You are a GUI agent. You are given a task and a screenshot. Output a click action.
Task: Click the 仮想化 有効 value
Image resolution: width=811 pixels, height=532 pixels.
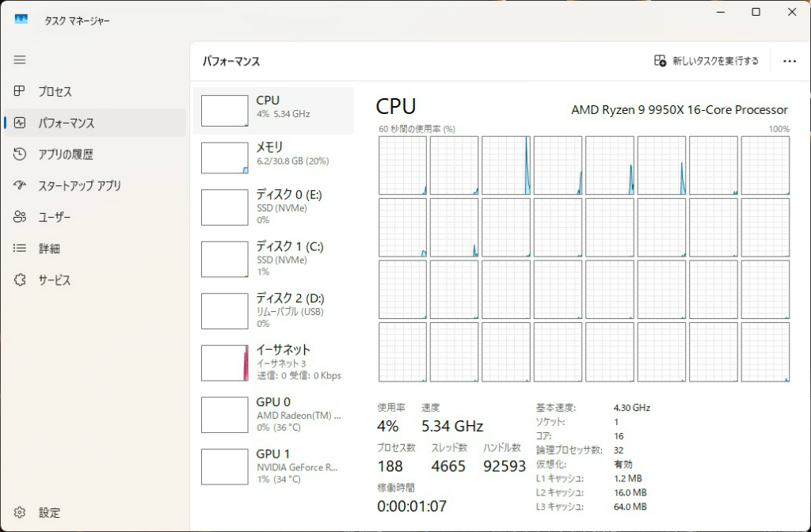tap(623, 464)
